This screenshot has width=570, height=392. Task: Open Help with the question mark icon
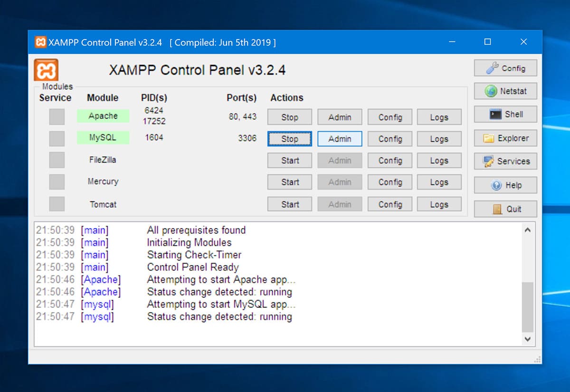505,185
